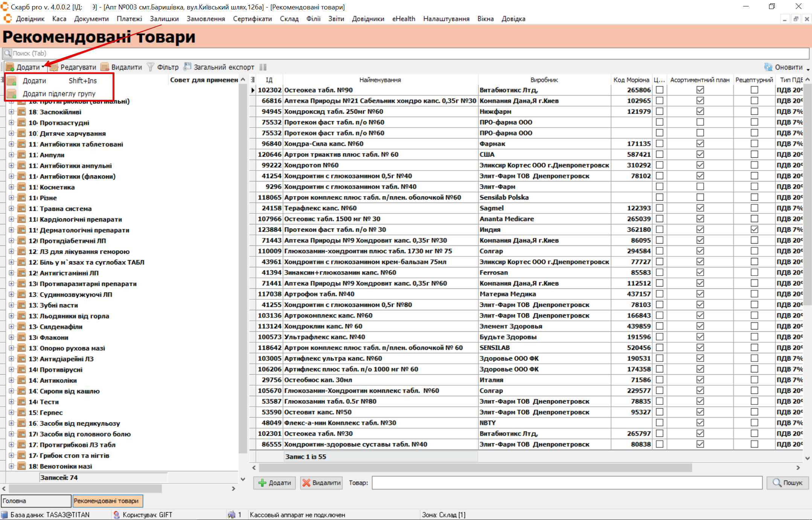Open the Додати dropdown arrow in toolbar

click(x=43, y=67)
